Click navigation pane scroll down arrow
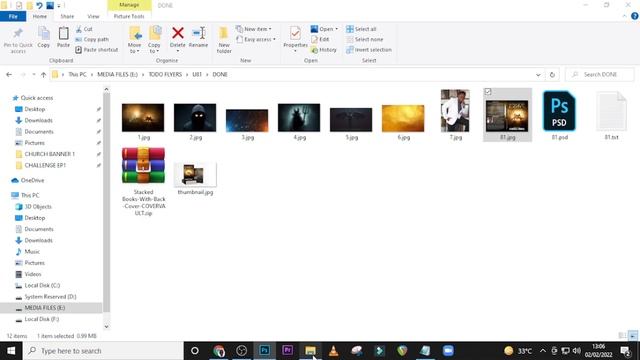The image size is (640, 360). click(107, 327)
